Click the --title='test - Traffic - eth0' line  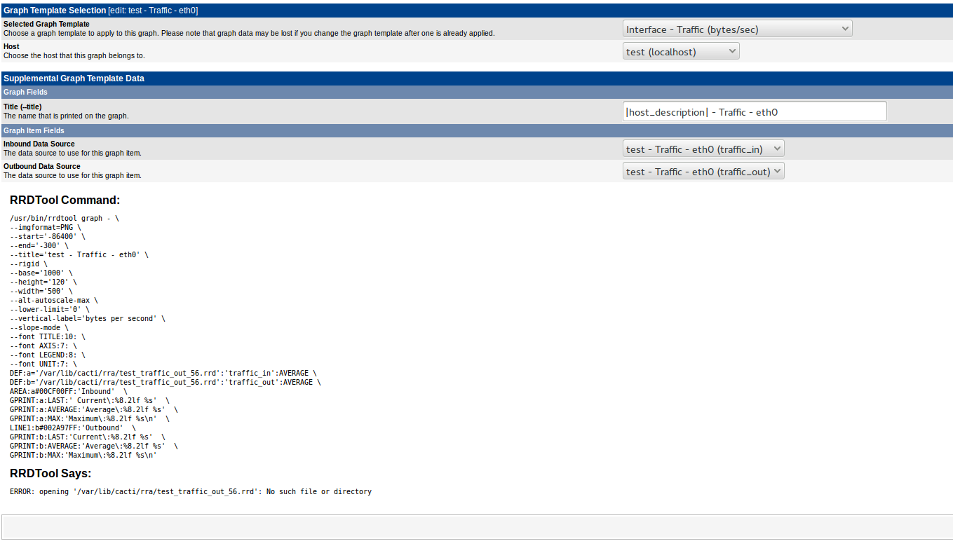pyautogui.click(x=79, y=255)
